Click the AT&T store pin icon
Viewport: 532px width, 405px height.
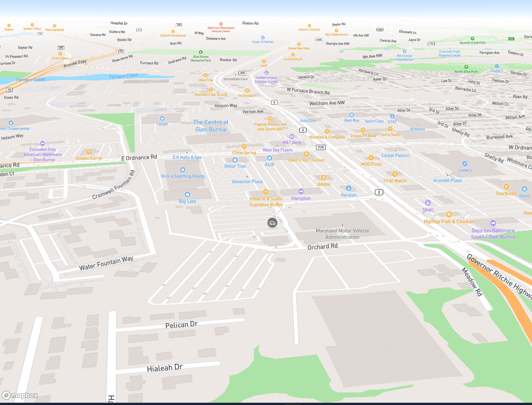click(x=392, y=116)
